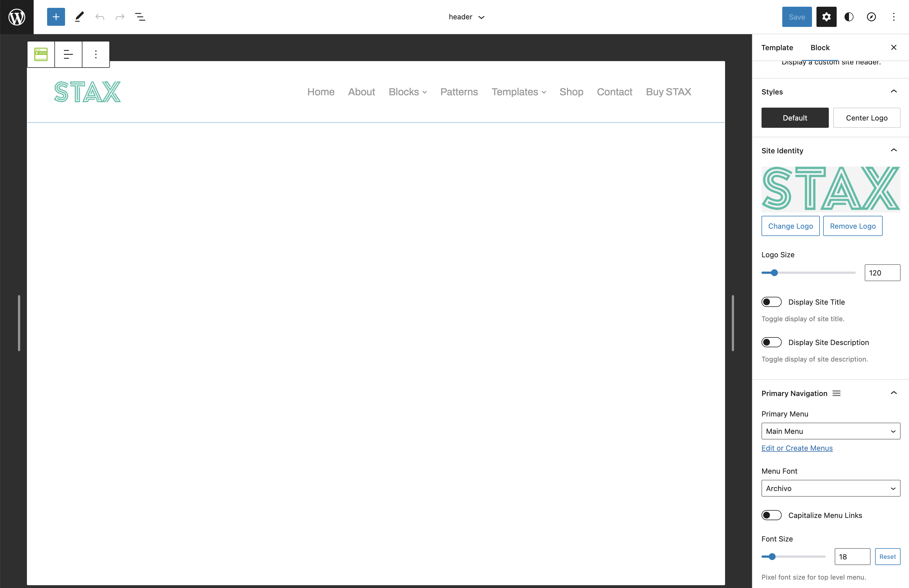The height and width of the screenshot is (588, 909).
Task: Click About in the site navigation
Action: point(361,92)
